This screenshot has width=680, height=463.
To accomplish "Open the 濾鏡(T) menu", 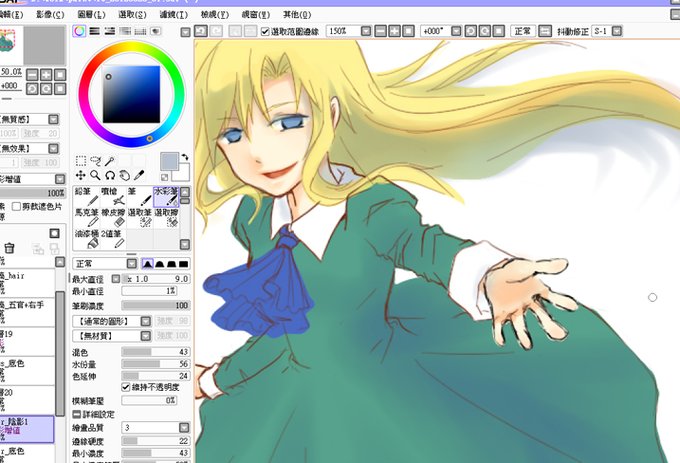I will (x=173, y=15).
